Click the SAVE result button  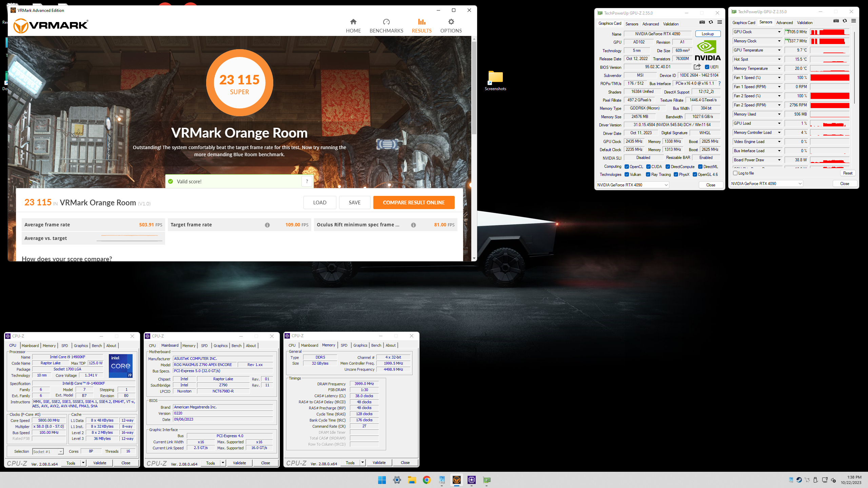[x=354, y=202]
